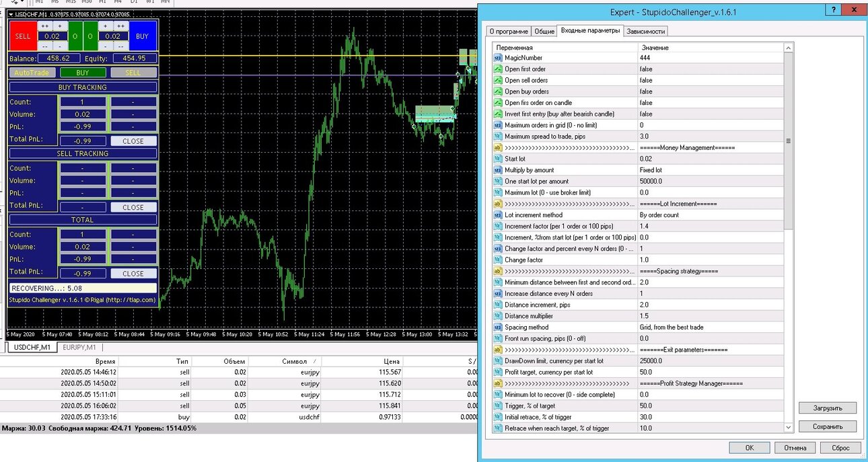
Task: Click the Сброс button
Action: pos(840,447)
